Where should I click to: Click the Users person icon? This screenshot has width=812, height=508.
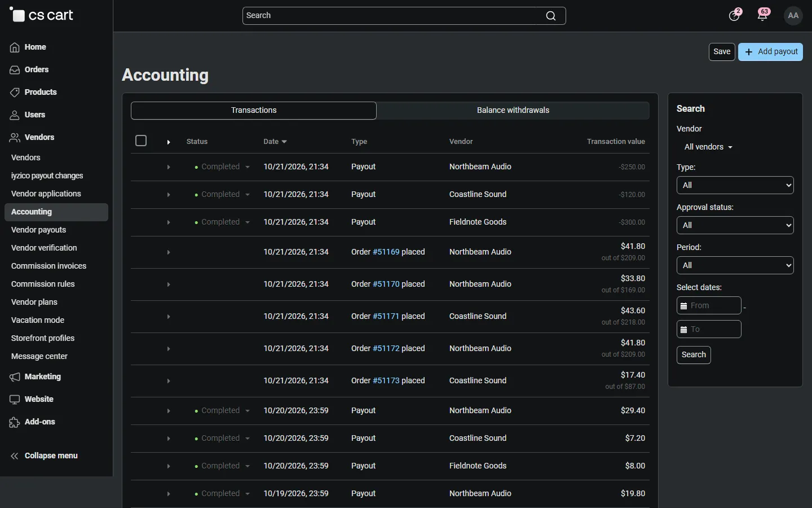pos(15,115)
